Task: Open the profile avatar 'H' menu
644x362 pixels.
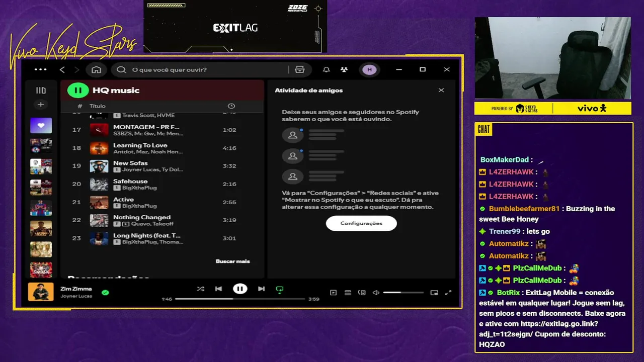Action: click(x=370, y=70)
